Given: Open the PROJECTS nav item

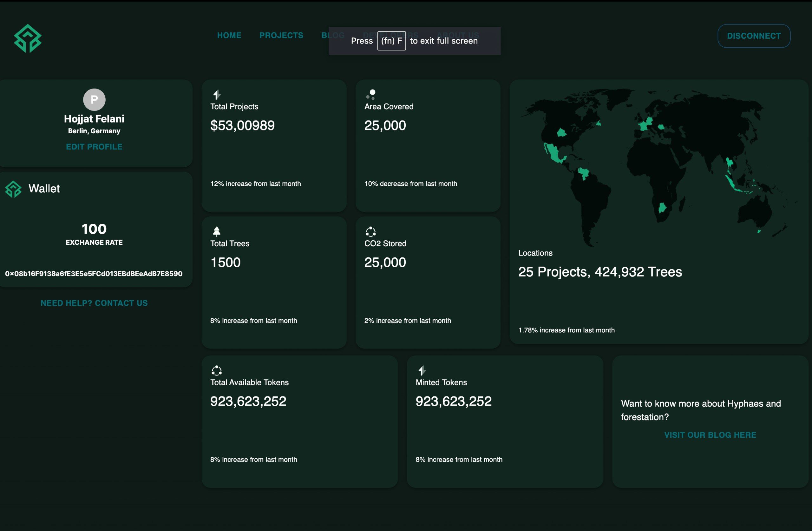Looking at the screenshot, I should point(281,36).
